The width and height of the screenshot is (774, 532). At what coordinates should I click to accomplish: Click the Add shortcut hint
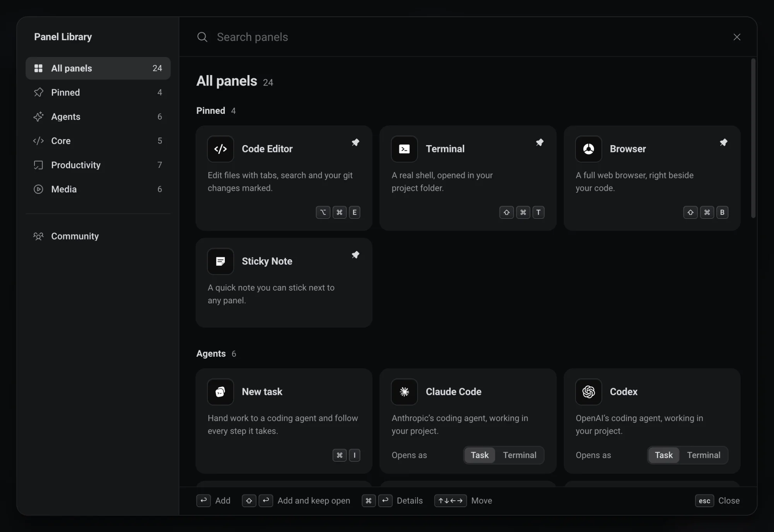coord(213,501)
